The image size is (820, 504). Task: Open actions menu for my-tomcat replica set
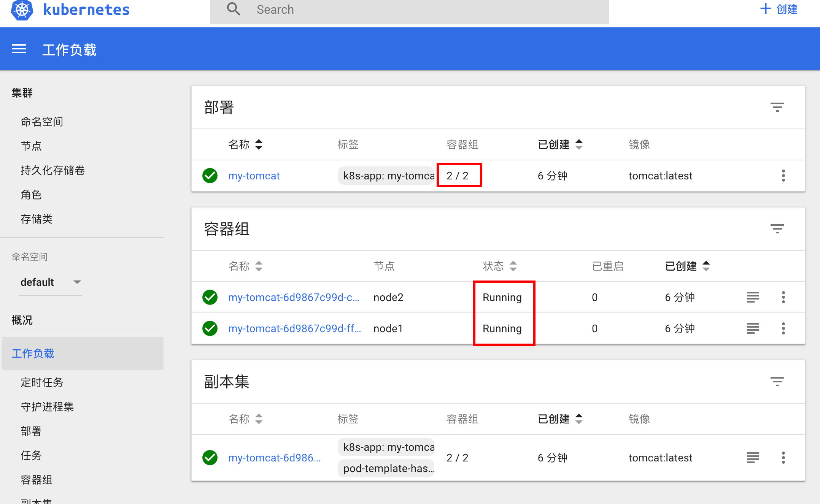(783, 458)
